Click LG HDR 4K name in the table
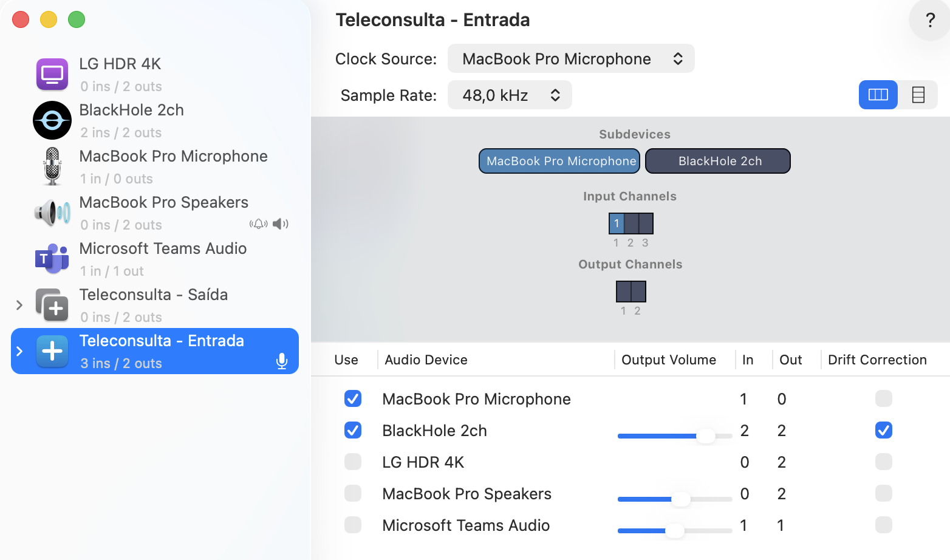Viewport: 950px width, 560px height. [423, 462]
